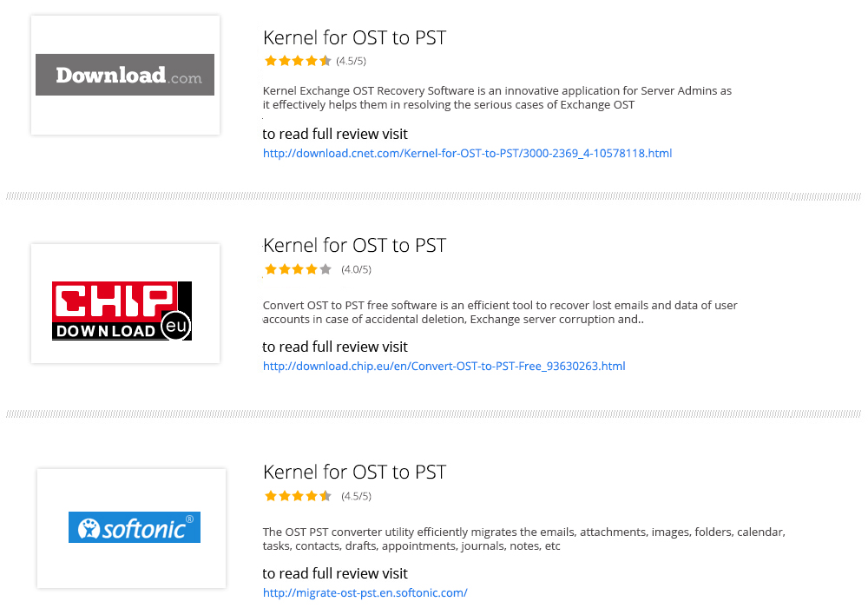The width and height of the screenshot is (868, 615).
Task: Click the title beside the Download.com logo
Action: click(354, 37)
